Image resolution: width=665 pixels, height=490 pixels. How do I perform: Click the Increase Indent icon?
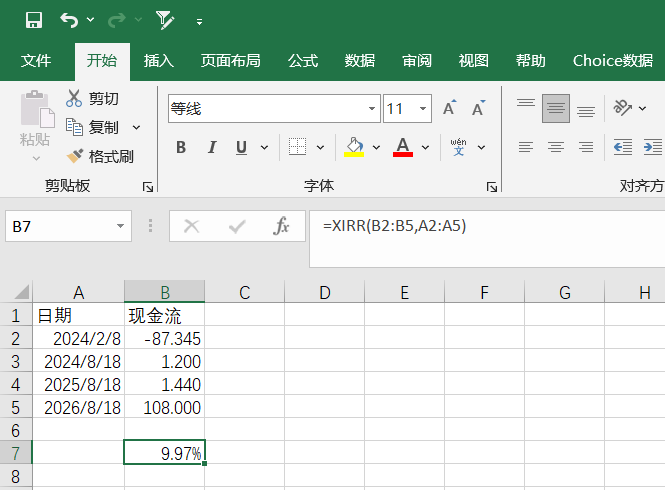click(652, 147)
